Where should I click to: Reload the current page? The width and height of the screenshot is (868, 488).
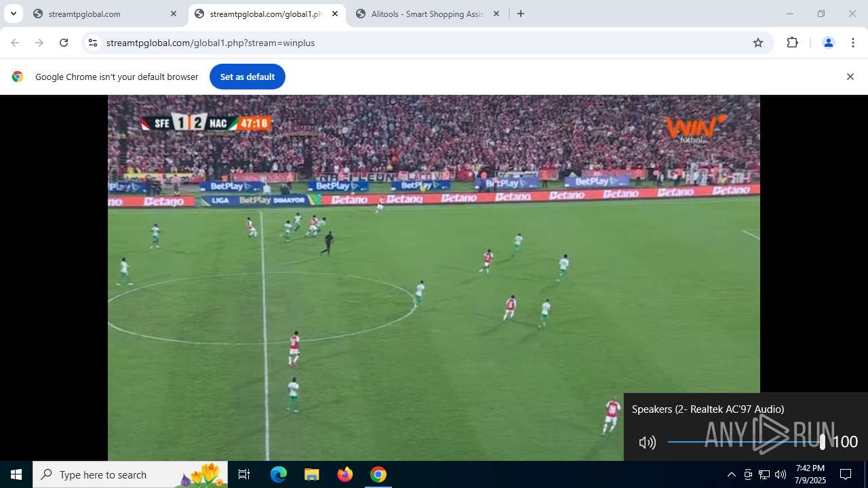pyautogui.click(x=64, y=43)
